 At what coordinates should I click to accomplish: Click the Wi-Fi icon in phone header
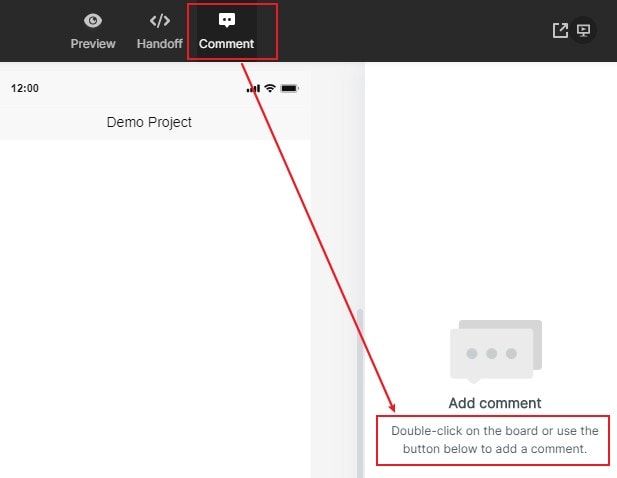click(270, 88)
